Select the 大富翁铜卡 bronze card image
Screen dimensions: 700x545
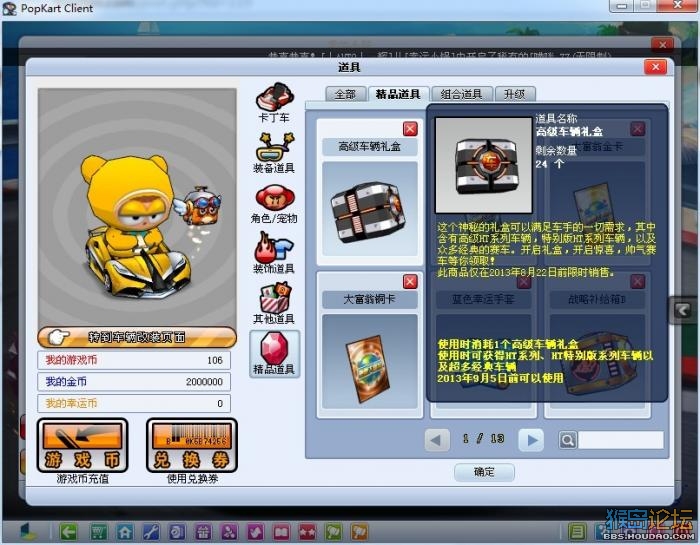pos(370,362)
